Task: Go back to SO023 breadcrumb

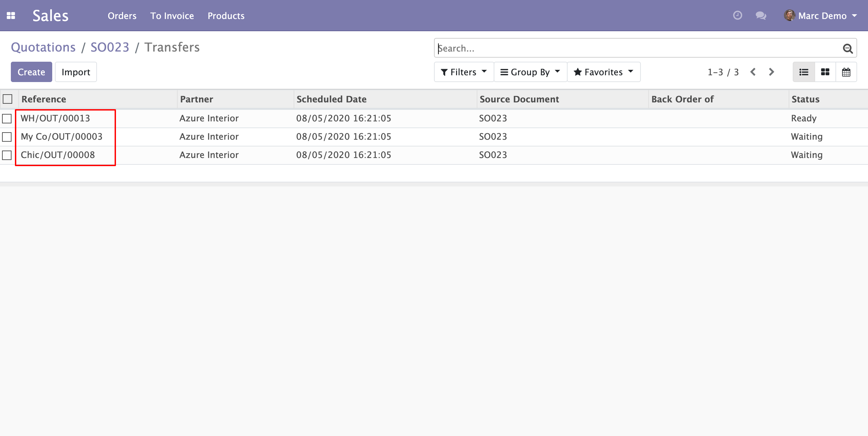Action: (110, 47)
